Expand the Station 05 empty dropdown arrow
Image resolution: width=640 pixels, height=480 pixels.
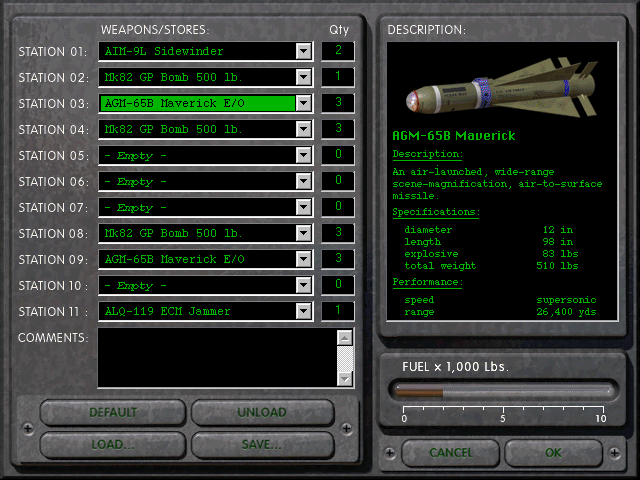point(304,156)
